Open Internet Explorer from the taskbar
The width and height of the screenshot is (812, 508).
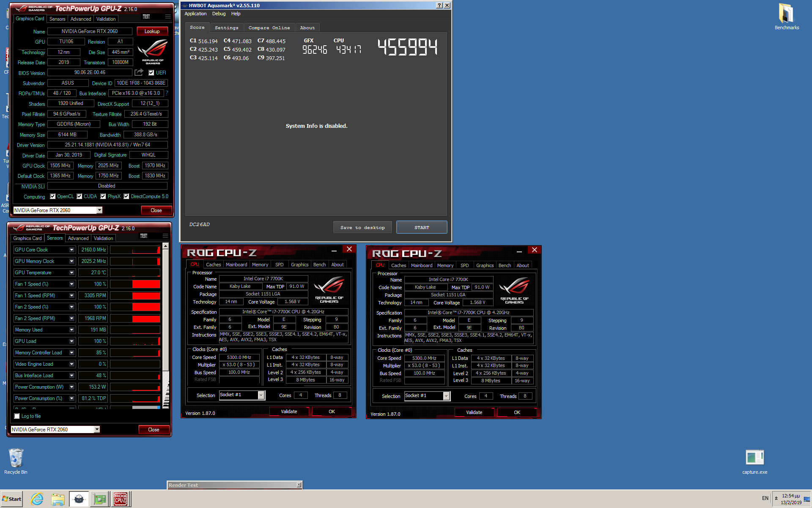[37, 500]
